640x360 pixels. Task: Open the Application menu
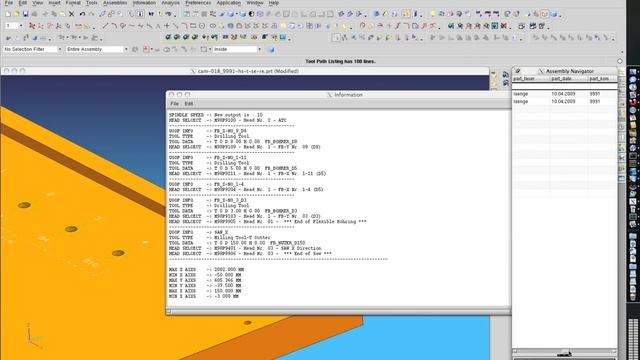point(229,3)
